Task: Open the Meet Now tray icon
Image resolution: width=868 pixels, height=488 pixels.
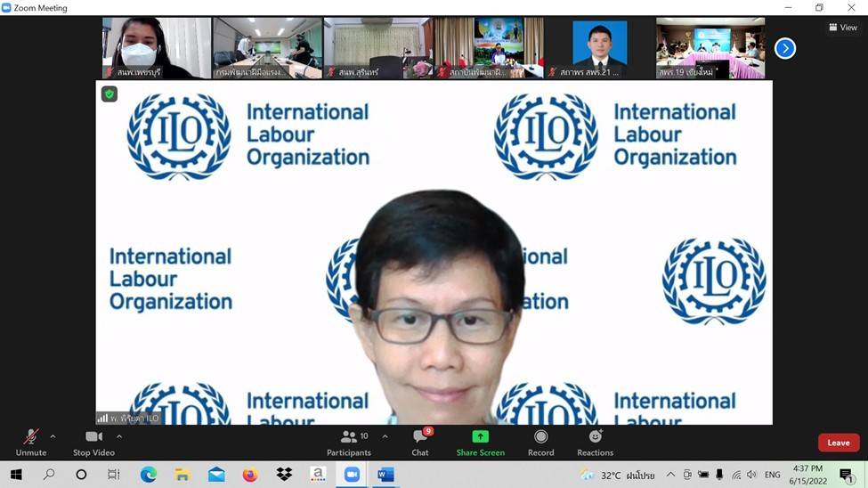Action: (687, 475)
